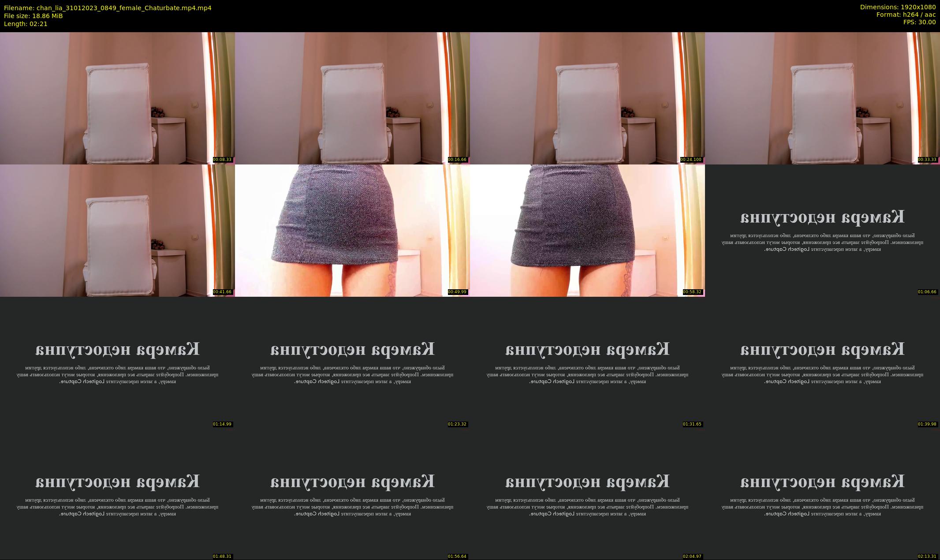Click the 'Length: 02:21' text

(x=26, y=24)
